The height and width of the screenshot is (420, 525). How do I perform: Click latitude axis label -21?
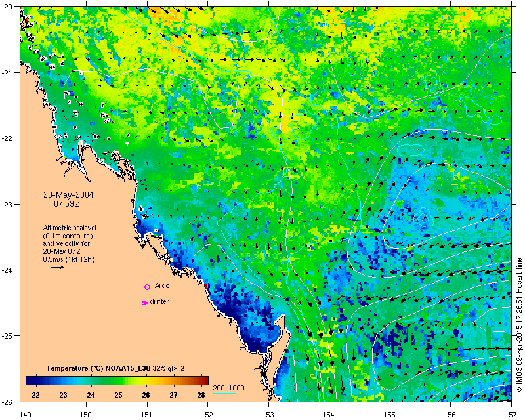pos(7,72)
